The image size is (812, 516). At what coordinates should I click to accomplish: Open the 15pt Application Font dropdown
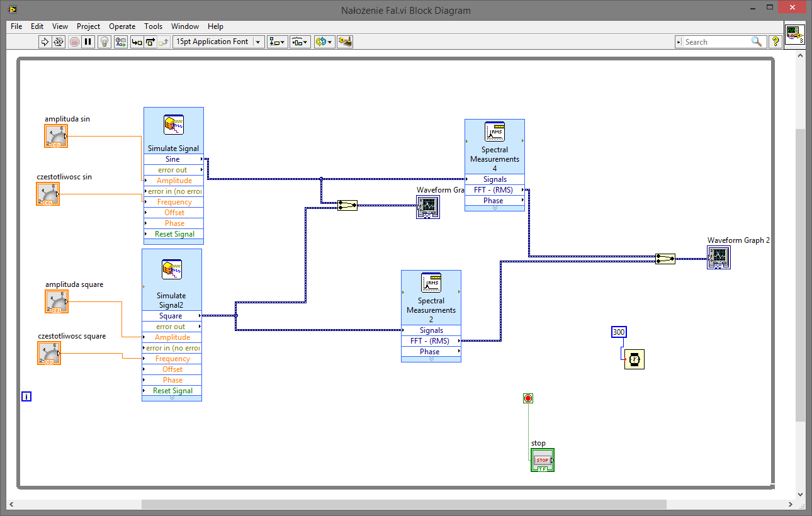click(x=218, y=42)
